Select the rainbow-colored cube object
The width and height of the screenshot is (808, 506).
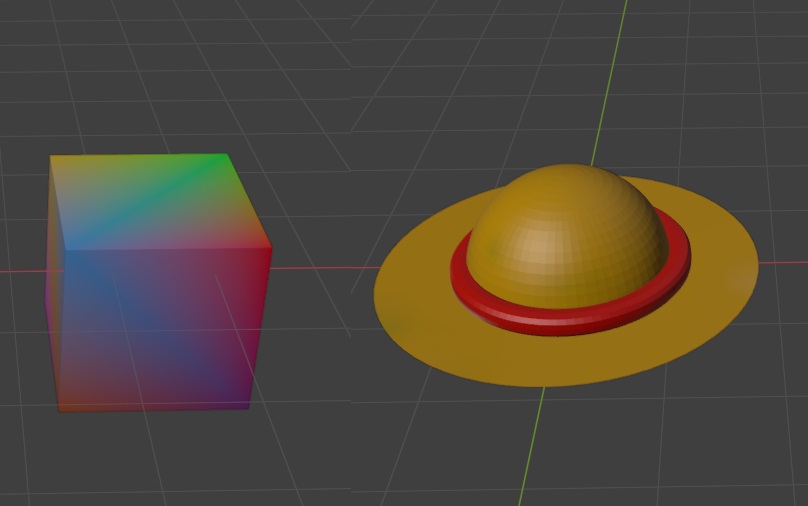[158, 282]
